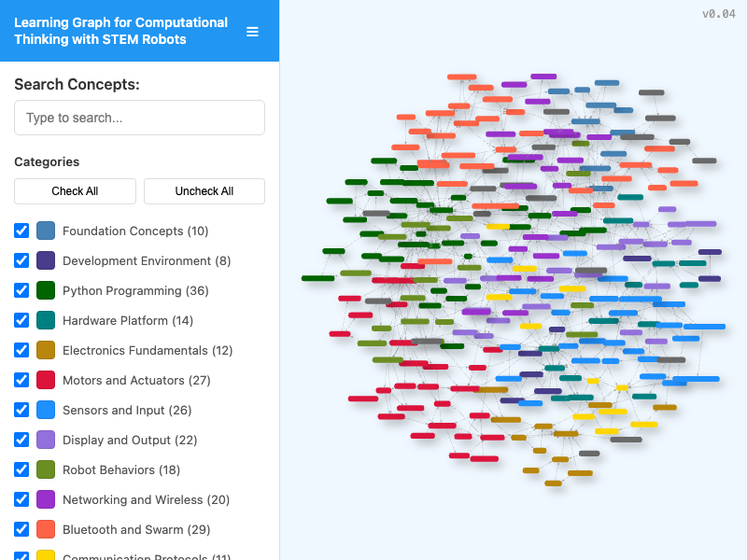Click the "Electronics Fundamentals (12)" label

point(148,351)
